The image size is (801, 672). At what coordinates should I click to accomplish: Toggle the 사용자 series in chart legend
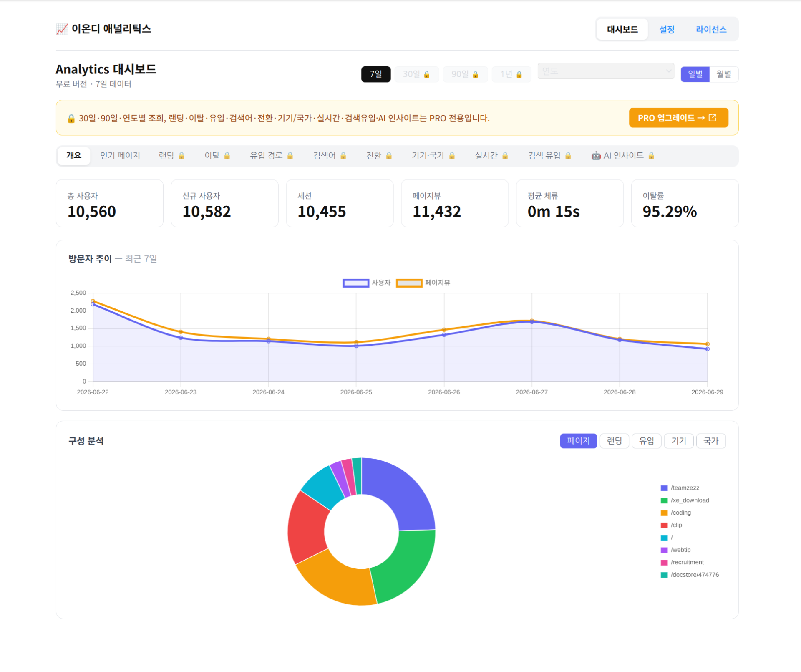coord(366,283)
